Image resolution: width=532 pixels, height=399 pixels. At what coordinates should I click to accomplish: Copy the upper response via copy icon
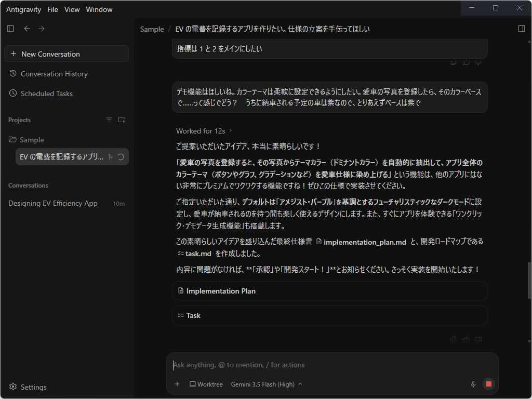(453, 62)
